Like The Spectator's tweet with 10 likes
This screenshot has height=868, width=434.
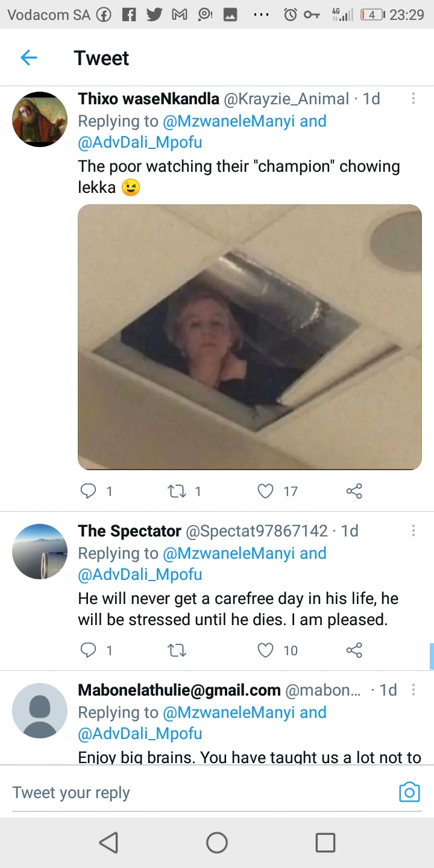pyautogui.click(x=266, y=650)
